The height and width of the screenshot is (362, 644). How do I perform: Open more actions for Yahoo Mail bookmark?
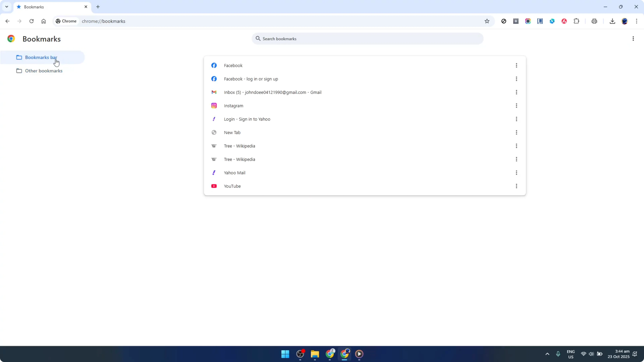coord(516,173)
